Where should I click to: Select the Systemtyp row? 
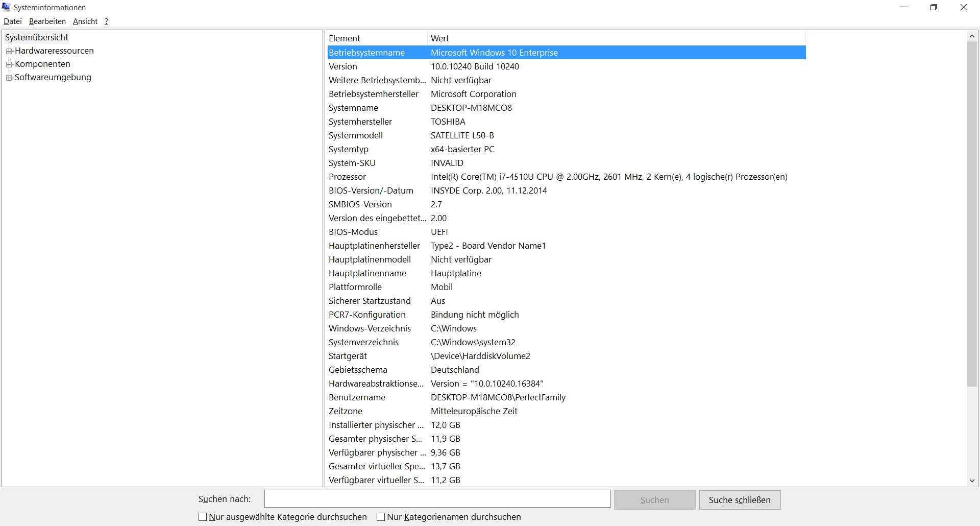click(x=567, y=149)
